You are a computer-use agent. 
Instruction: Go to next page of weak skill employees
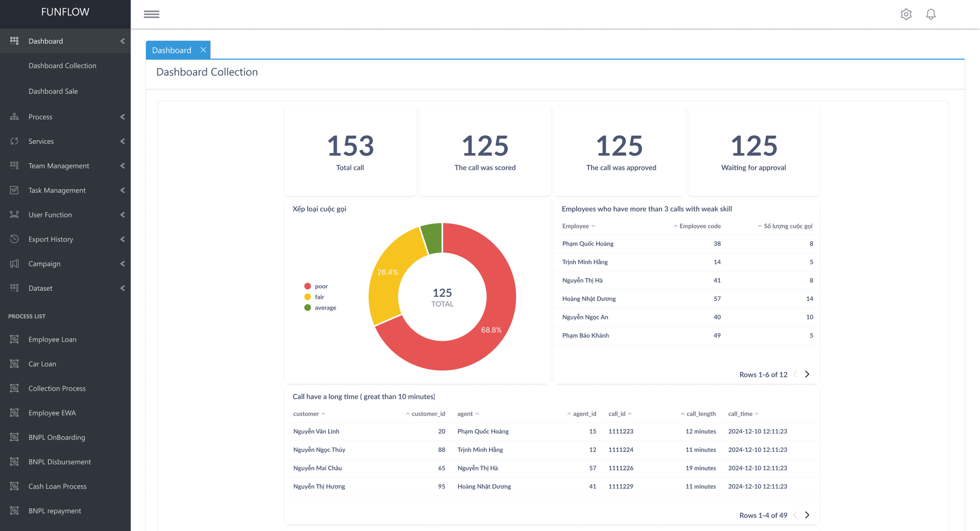pos(807,374)
